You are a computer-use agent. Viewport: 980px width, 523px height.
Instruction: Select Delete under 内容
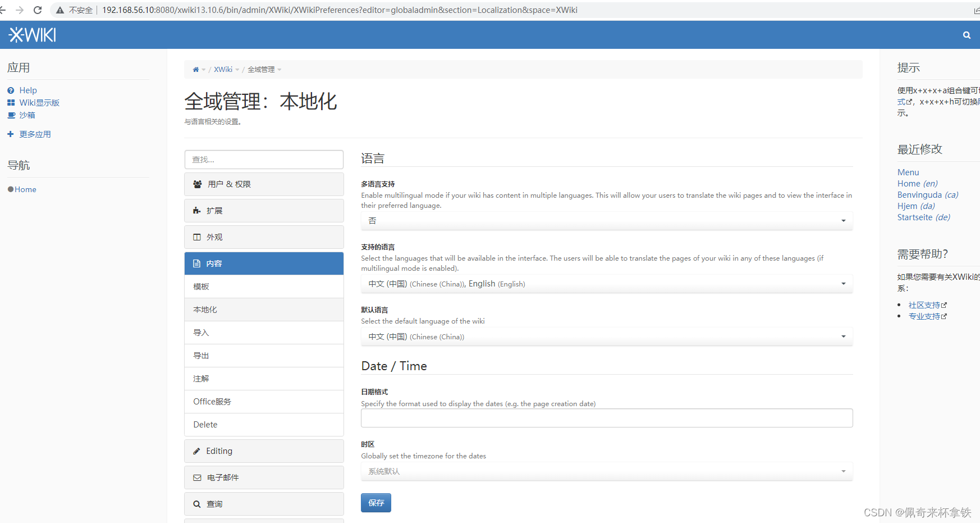coord(264,425)
